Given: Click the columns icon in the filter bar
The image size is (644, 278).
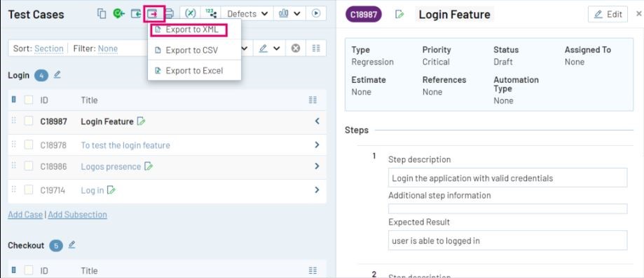Looking at the screenshot, I should [316, 48].
